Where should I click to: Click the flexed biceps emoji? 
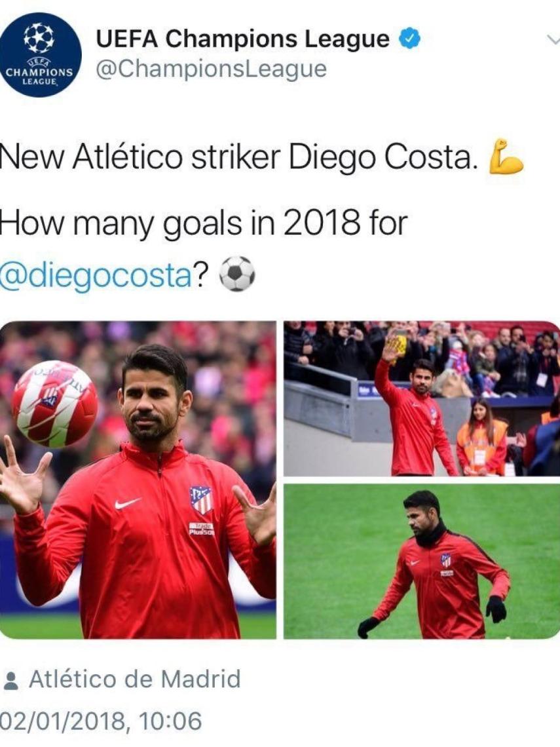pos(506,157)
